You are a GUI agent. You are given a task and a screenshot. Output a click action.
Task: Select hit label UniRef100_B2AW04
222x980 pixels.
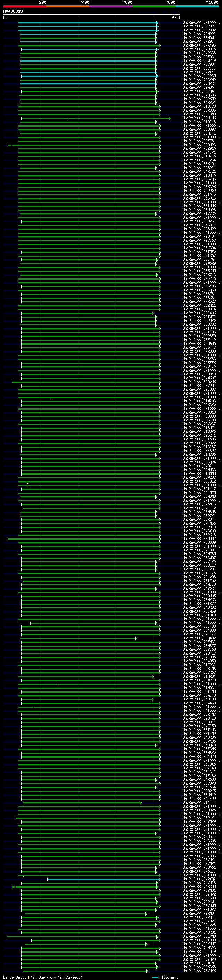coord(199,88)
